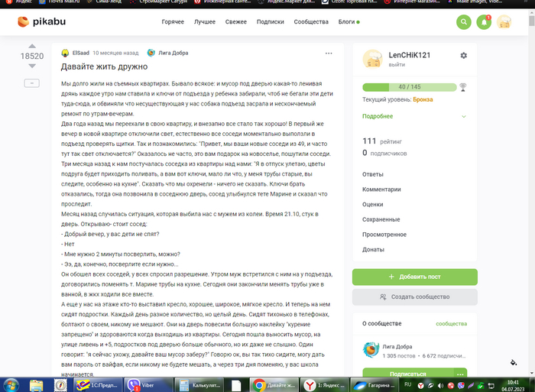Open the LenCHiK121 username link

coord(410,55)
